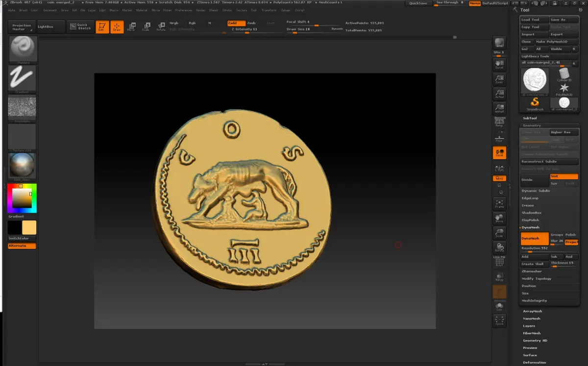
Task: Toggle the Zadd mode
Action: 236,23
